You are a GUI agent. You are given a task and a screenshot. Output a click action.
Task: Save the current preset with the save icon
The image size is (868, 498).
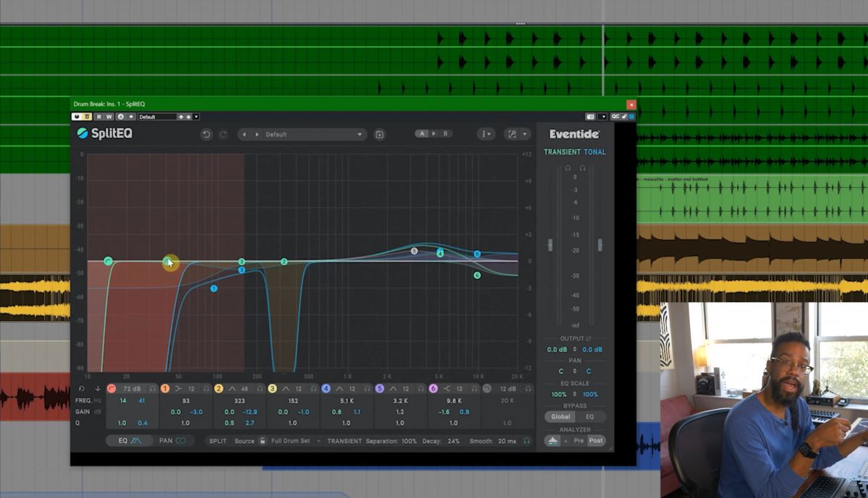[379, 134]
